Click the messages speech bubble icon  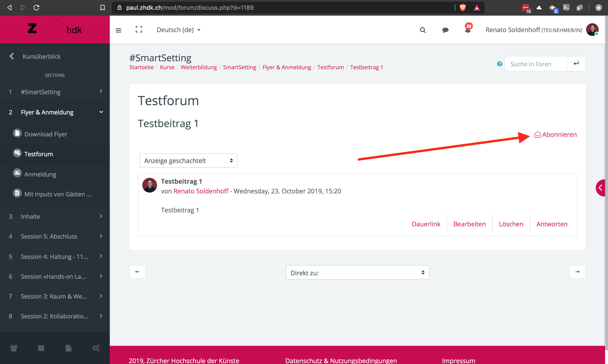[x=445, y=30]
